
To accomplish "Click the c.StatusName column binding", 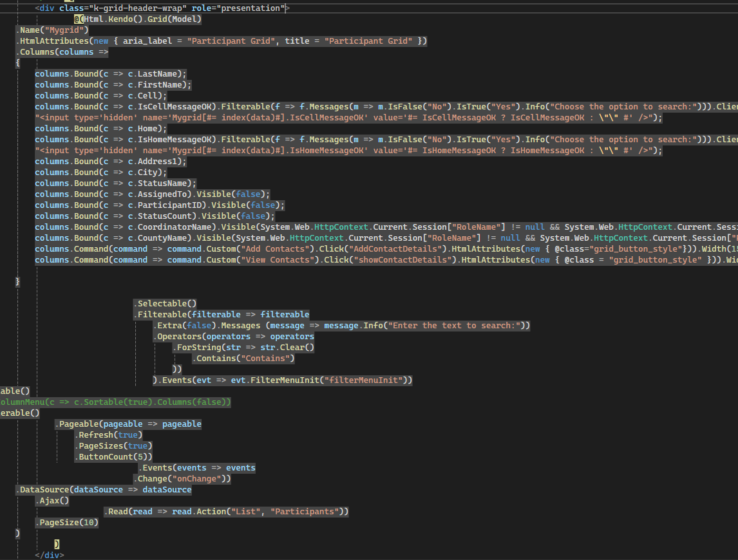I will click(x=160, y=183).
